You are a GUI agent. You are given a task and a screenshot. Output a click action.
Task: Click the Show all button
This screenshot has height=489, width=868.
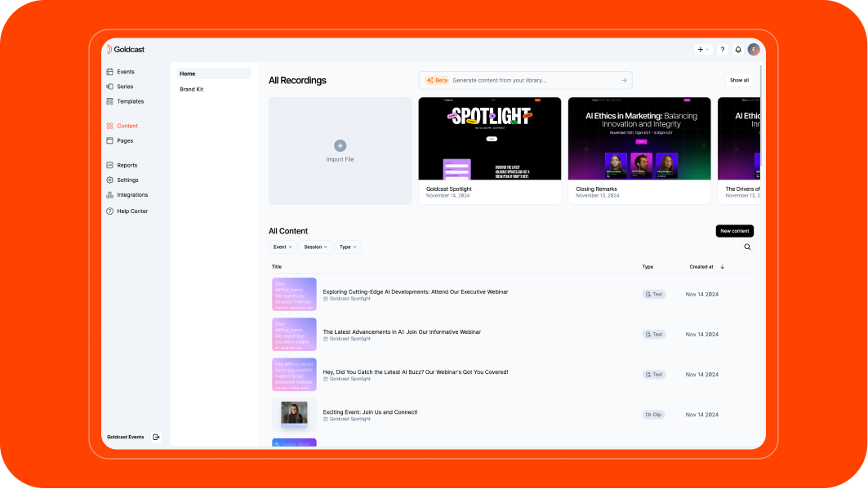739,80
